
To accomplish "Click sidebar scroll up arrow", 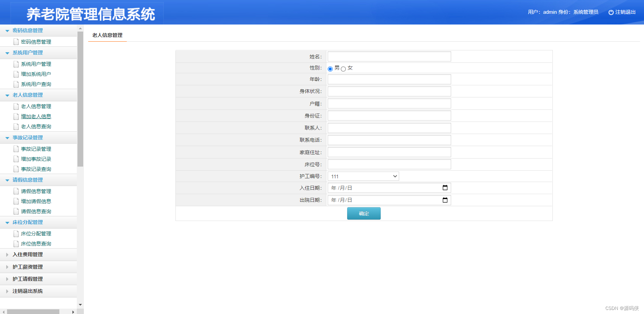I will [x=80, y=28].
